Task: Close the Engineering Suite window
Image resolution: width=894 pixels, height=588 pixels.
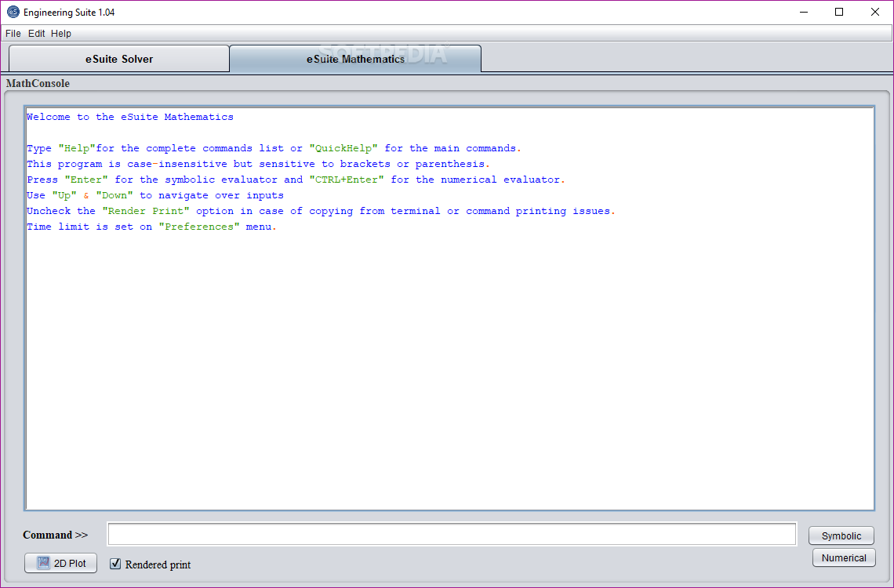Action: [x=875, y=12]
